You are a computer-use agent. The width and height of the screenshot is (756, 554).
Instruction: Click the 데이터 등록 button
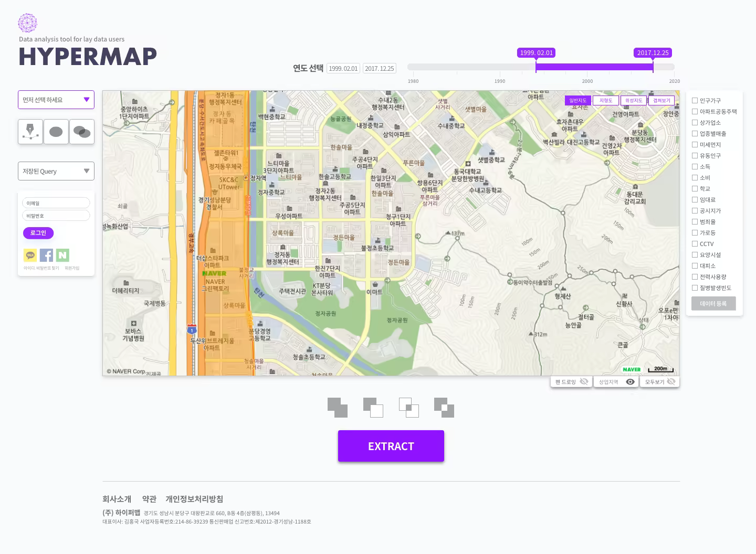(713, 303)
